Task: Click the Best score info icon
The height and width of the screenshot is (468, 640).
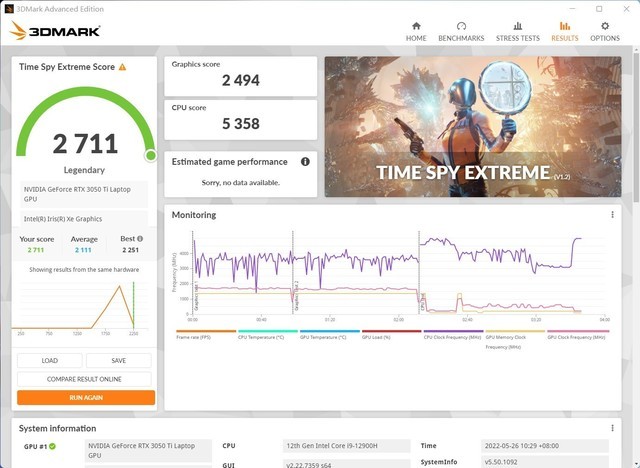Action: point(139,239)
